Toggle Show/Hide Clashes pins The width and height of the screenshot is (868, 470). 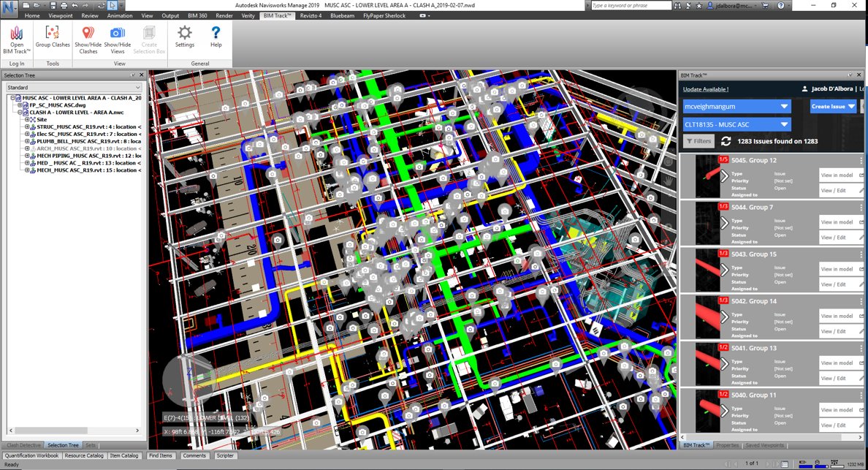point(88,39)
